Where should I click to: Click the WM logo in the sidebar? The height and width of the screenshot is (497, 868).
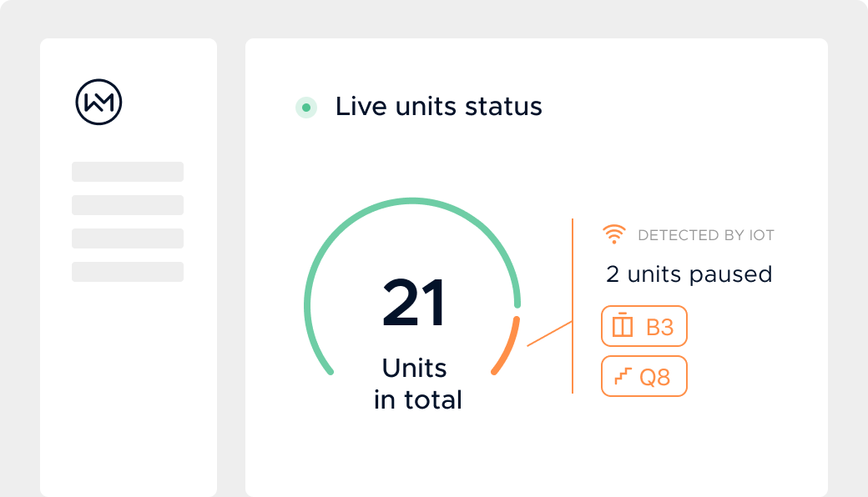[x=98, y=103]
